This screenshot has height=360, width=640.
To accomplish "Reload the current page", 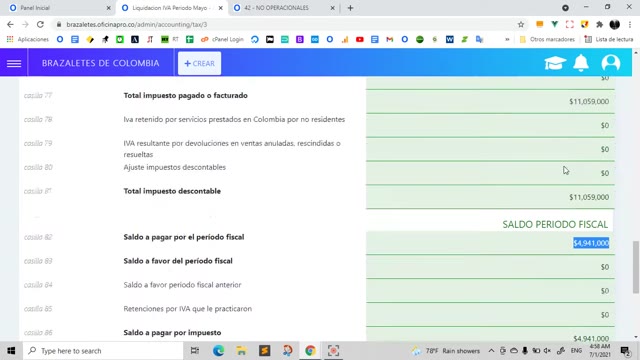I will point(40,24).
